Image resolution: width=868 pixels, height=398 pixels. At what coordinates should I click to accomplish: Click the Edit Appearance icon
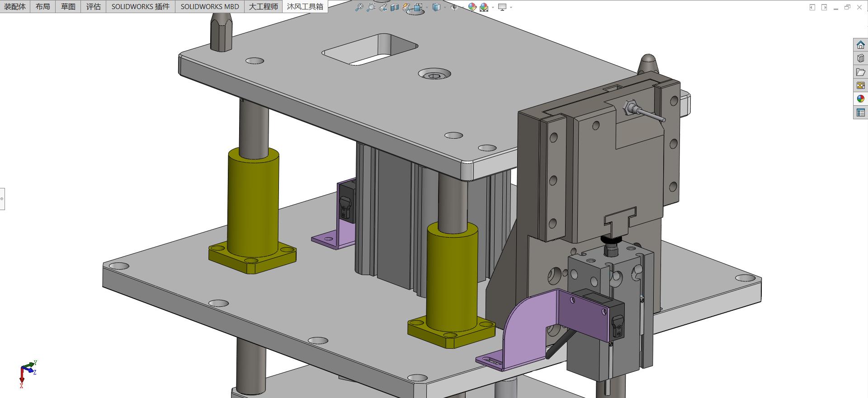point(472,7)
